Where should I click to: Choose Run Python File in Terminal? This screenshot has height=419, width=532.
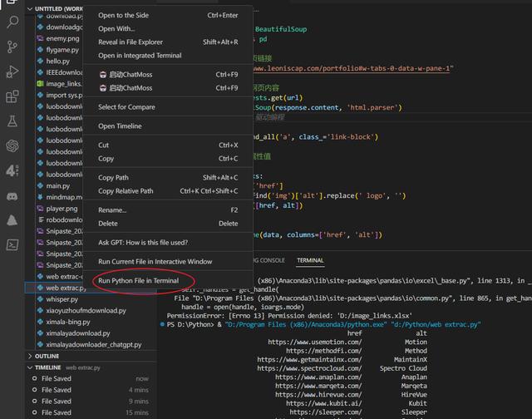click(138, 281)
